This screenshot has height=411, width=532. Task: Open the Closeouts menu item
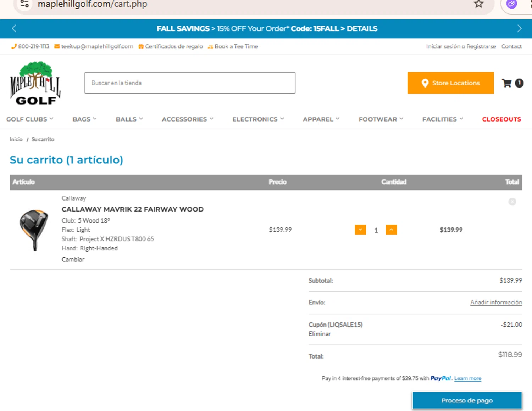501,119
